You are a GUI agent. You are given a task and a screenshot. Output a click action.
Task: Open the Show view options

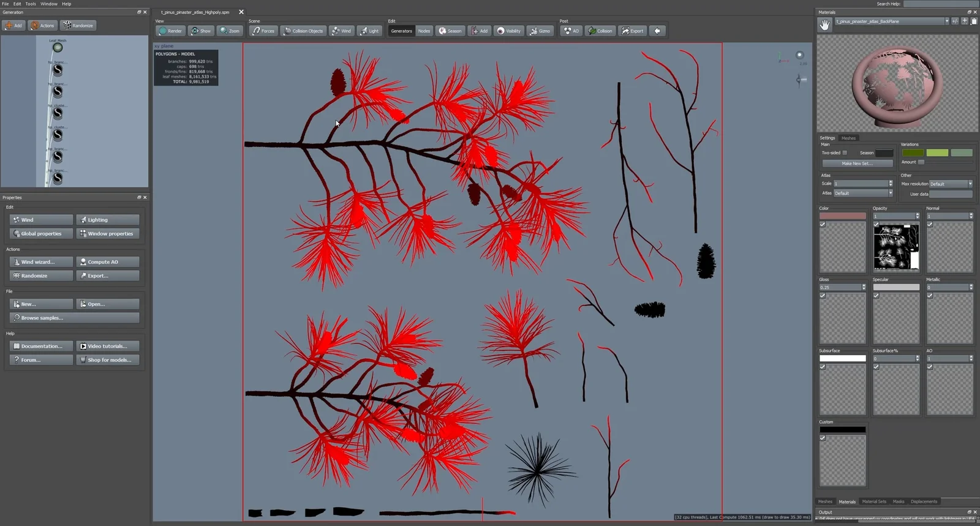pyautogui.click(x=200, y=31)
